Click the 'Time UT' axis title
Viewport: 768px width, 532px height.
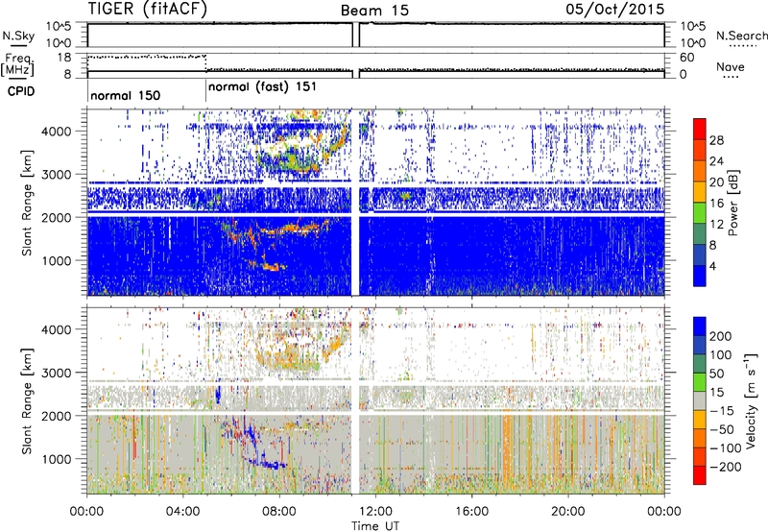pos(375,525)
